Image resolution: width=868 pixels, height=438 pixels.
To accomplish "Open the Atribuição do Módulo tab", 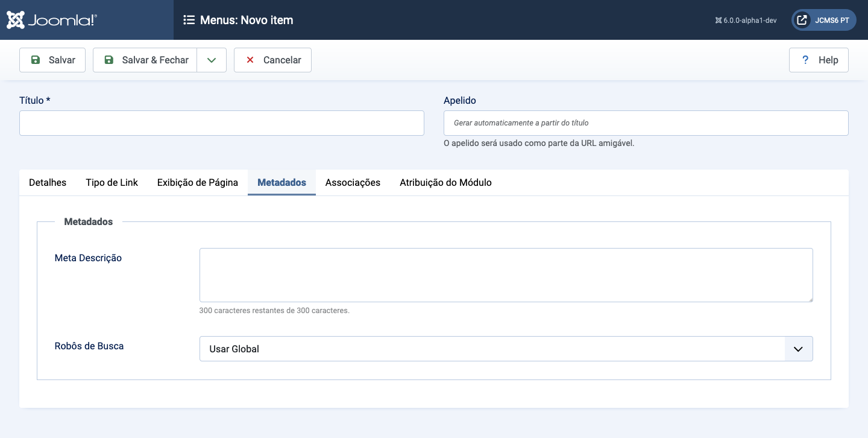I will pos(445,182).
